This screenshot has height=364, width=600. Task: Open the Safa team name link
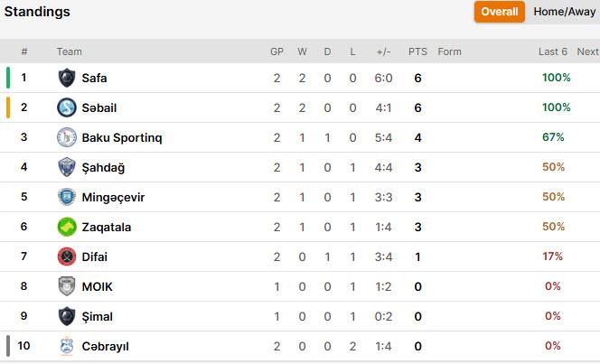click(x=94, y=78)
